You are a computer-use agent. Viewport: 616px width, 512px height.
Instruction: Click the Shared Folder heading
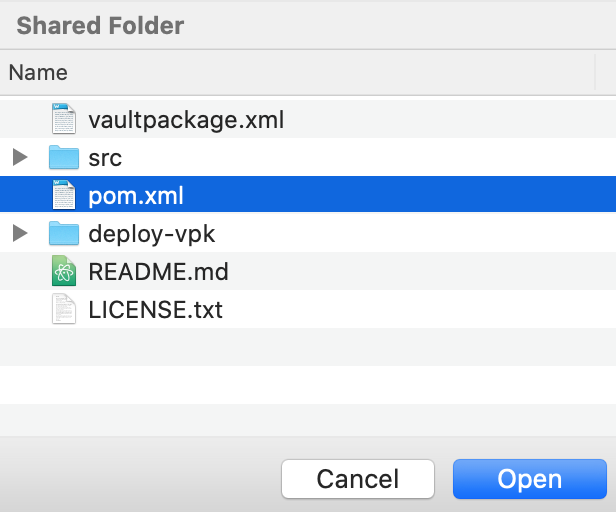[x=100, y=26]
